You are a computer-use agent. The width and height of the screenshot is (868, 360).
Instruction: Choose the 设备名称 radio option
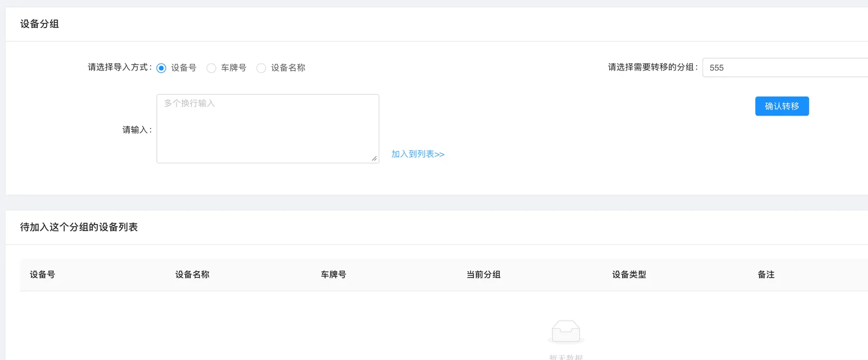[x=261, y=68]
